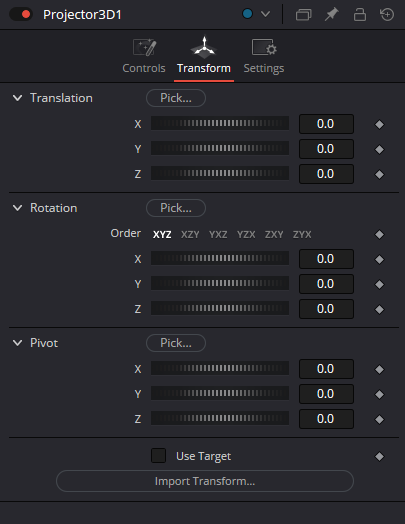This screenshot has height=524, width=405.
Task: Click the Projector3D1 node name
Action: (83, 15)
